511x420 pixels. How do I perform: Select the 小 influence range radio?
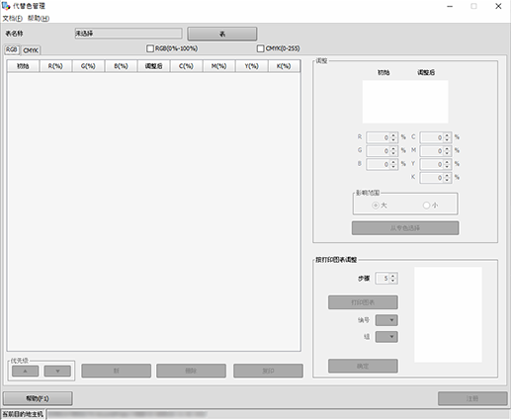(x=426, y=206)
